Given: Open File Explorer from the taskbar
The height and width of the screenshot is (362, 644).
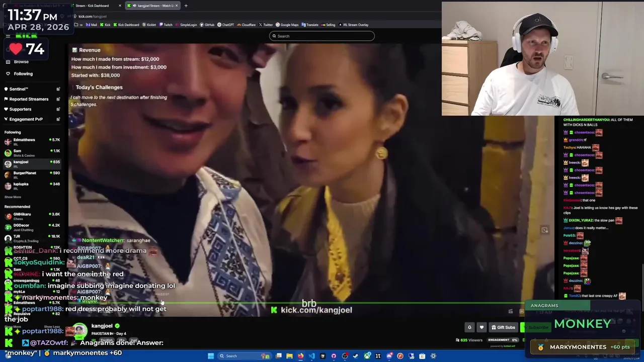Looking at the screenshot, I should tap(289, 356).
